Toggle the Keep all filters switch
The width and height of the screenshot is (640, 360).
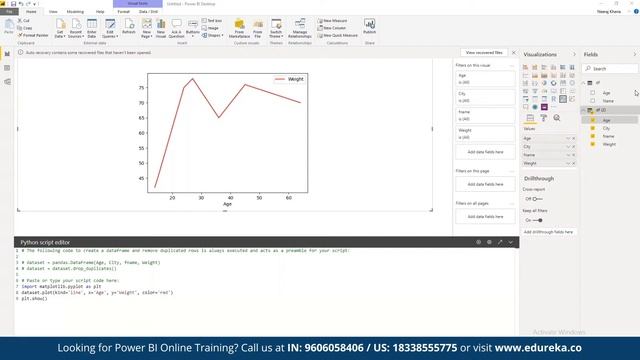tap(538, 220)
